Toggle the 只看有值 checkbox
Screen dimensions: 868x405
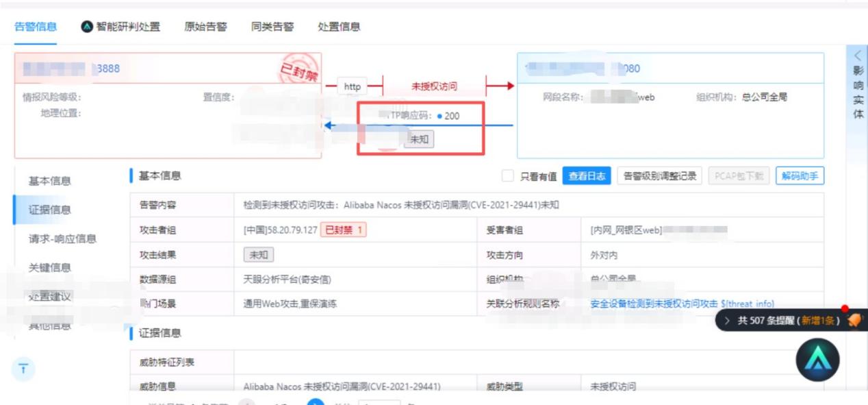(508, 177)
